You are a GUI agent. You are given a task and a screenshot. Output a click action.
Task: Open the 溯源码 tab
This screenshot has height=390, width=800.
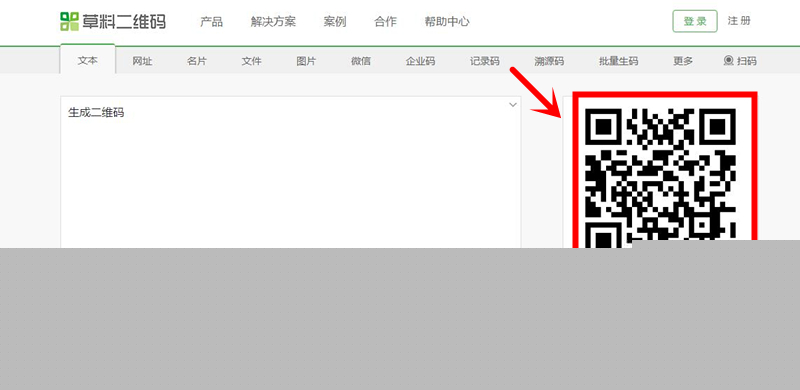[x=549, y=61]
